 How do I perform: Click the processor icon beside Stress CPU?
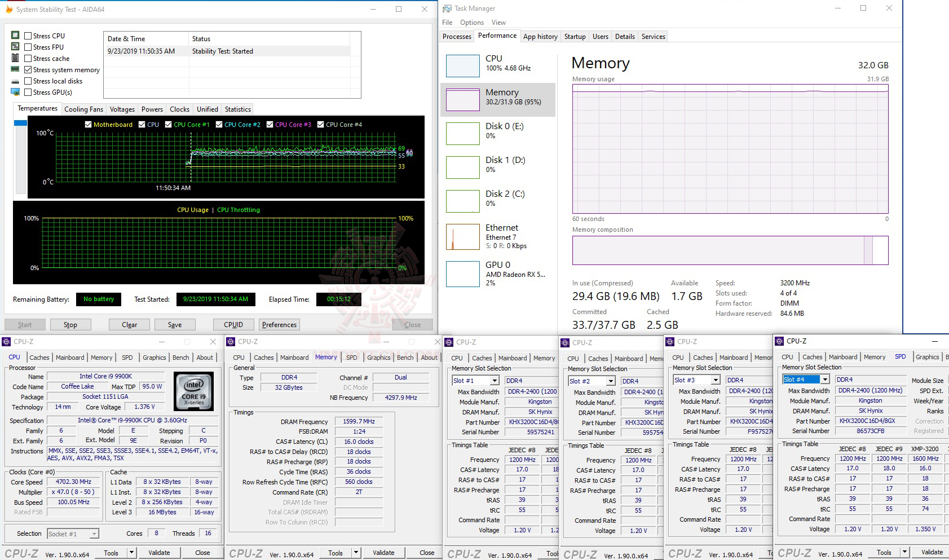pyautogui.click(x=15, y=35)
